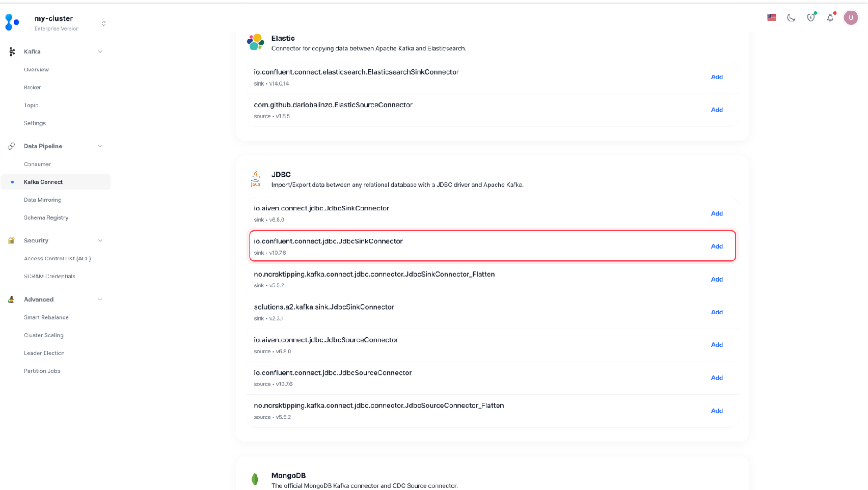
Task: Collapse the Kafka sidebar section
Action: coord(100,51)
